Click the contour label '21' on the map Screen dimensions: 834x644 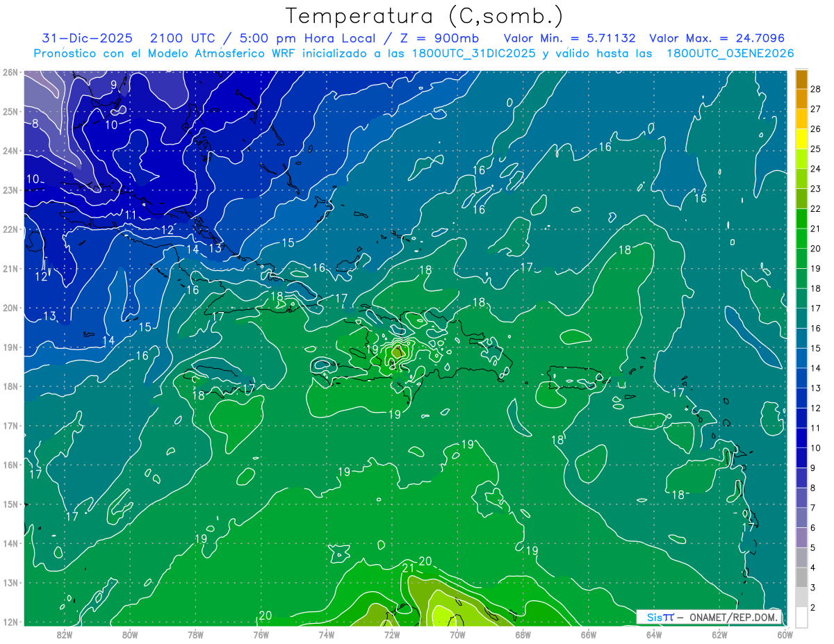click(409, 568)
